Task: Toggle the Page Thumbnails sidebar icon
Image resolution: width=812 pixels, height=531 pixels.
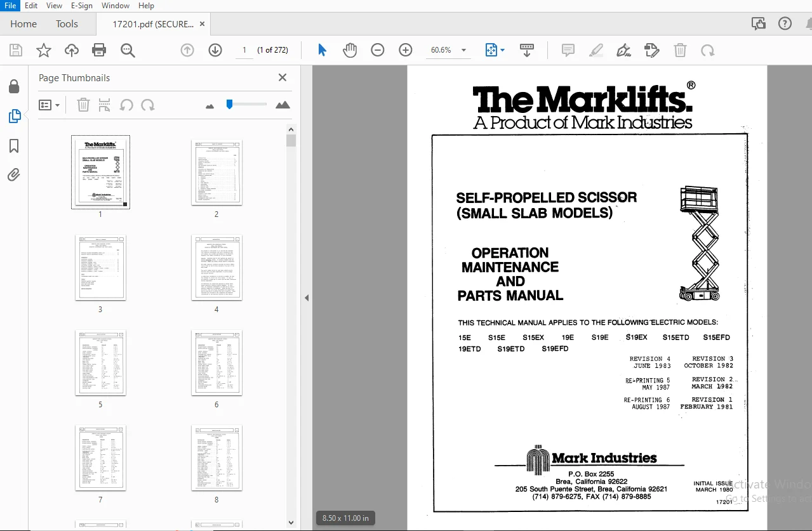Action: pyautogui.click(x=14, y=116)
